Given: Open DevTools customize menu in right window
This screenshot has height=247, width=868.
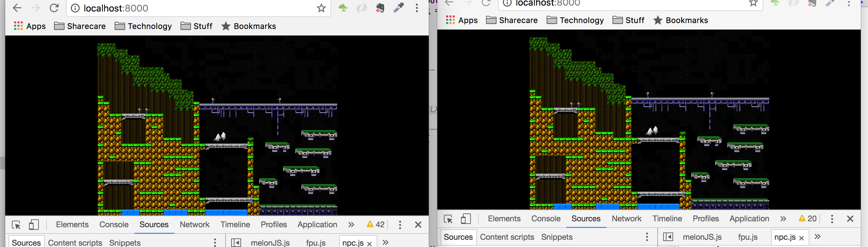Looking at the screenshot, I should (x=832, y=219).
